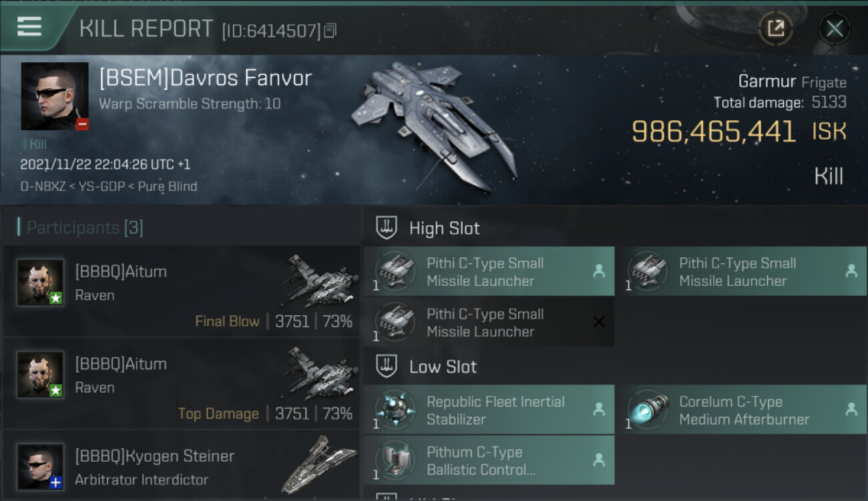Open the Aitum Top Damage participant entry
The height and width of the screenshot is (501, 868).
coord(182,383)
